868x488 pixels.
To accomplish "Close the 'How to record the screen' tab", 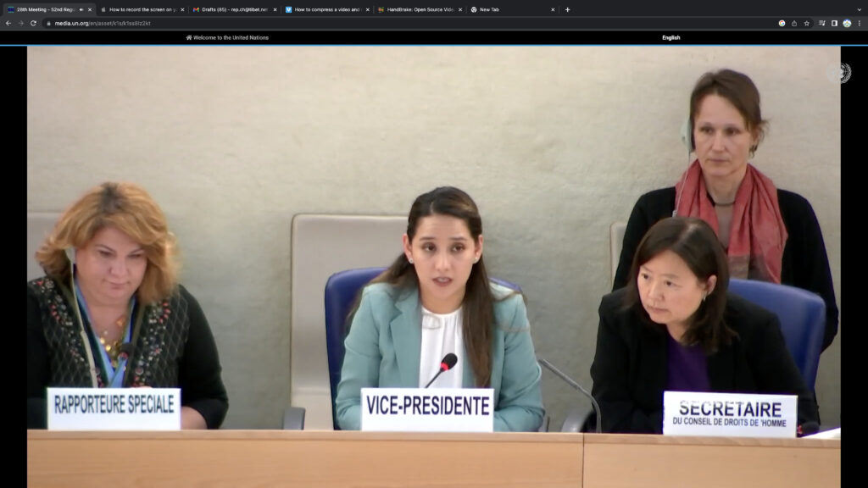I will (x=182, y=9).
